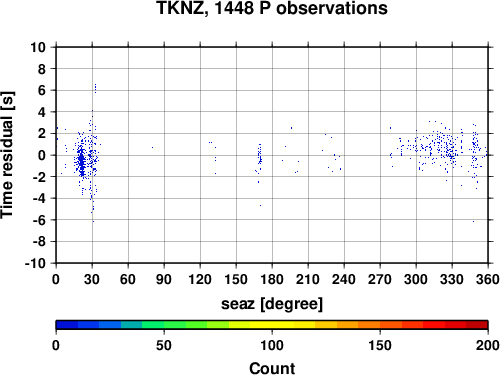Click y-axis tick label '2'
500x375 pixels.
coord(42,134)
